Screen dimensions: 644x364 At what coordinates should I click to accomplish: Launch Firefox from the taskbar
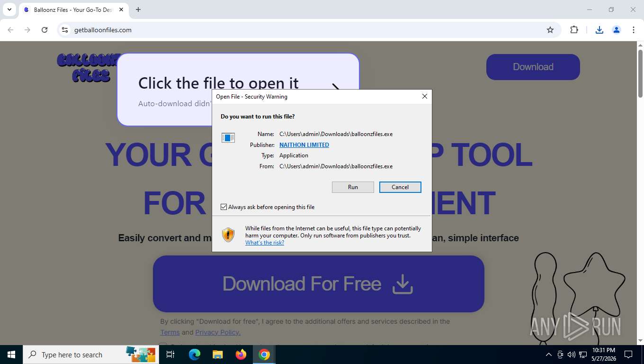click(241, 355)
